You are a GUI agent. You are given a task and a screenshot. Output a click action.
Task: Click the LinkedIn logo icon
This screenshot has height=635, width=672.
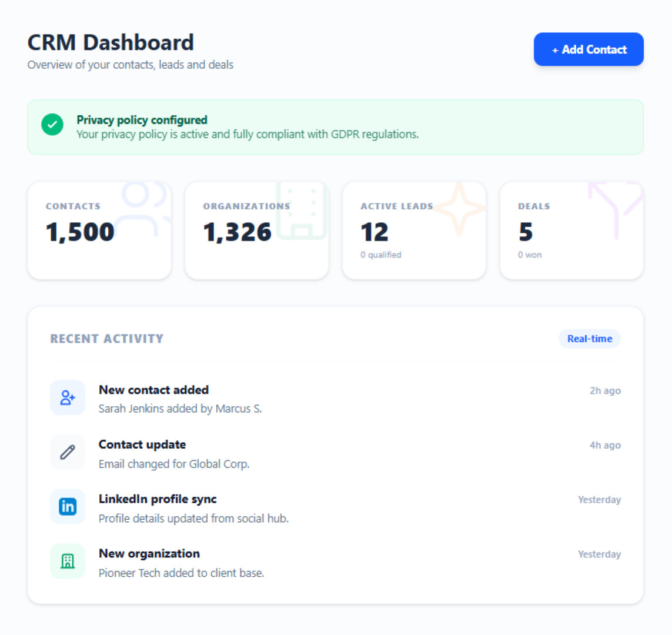coord(68,506)
